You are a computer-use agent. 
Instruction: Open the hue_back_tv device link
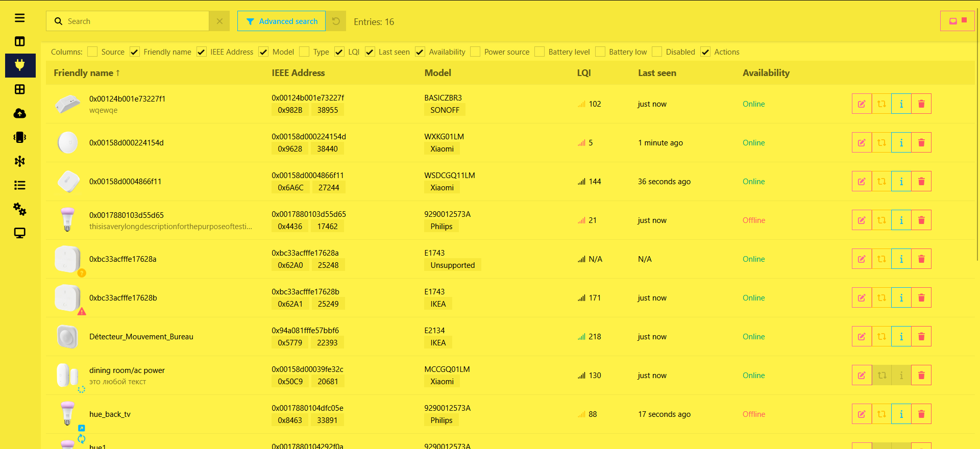tap(110, 414)
